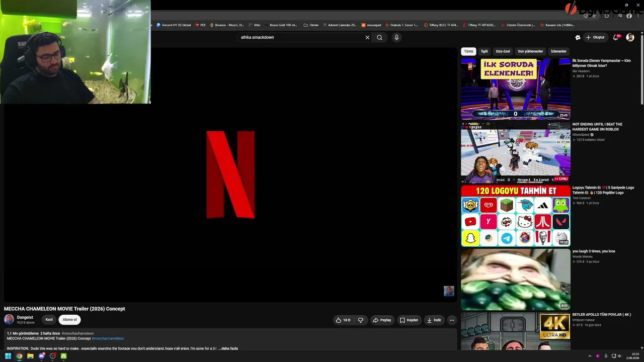The image size is (644, 362).
Task: Open Google Chrome from the taskbar
Action: 19,356
